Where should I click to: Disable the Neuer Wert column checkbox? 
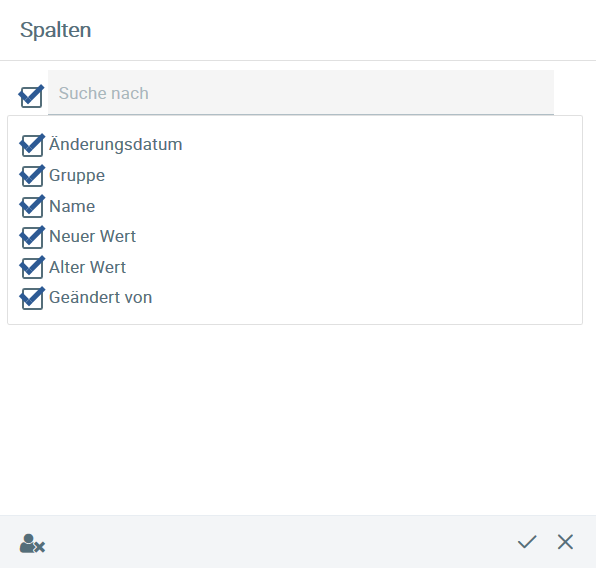coord(32,237)
